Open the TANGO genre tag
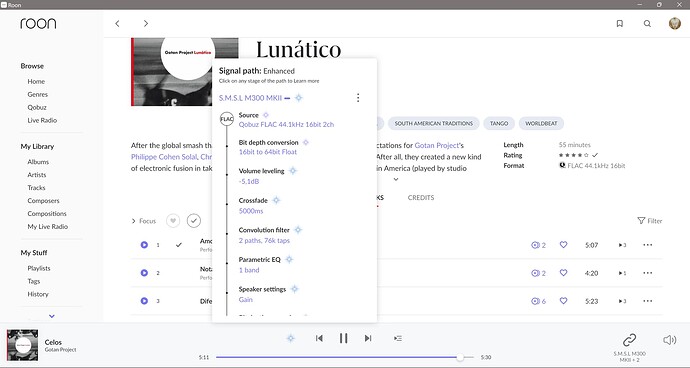 coord(499,123)
